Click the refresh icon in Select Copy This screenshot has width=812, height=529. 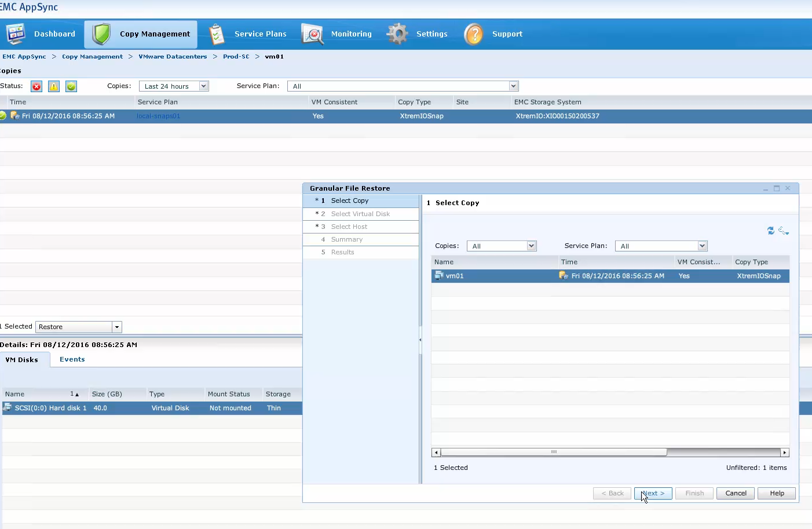click(771, 231)
